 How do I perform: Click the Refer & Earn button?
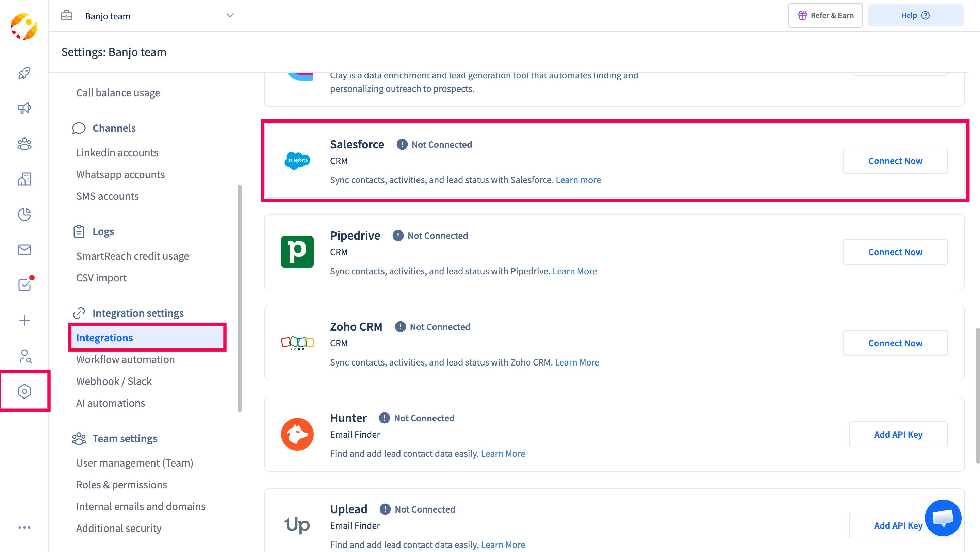[825, 16]
